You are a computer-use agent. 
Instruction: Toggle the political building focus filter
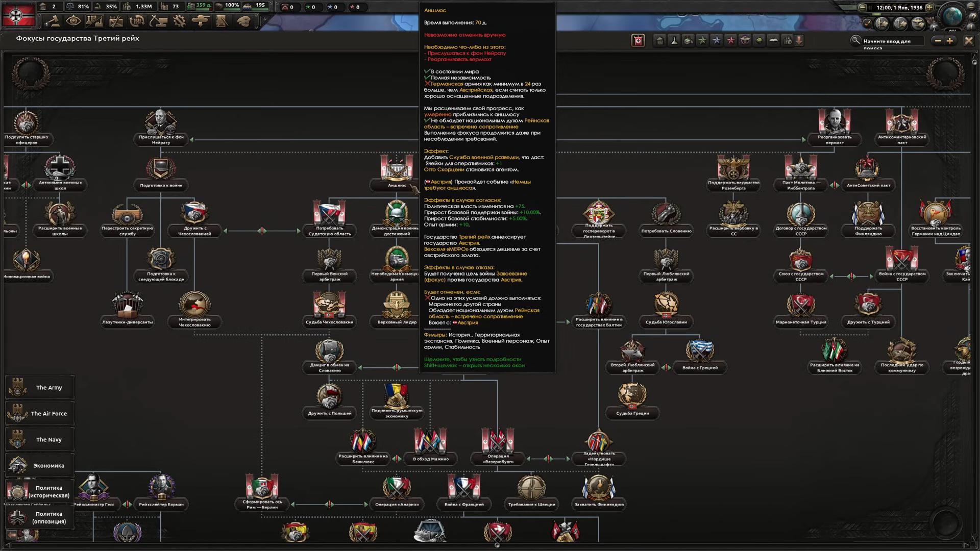point(659,41)
